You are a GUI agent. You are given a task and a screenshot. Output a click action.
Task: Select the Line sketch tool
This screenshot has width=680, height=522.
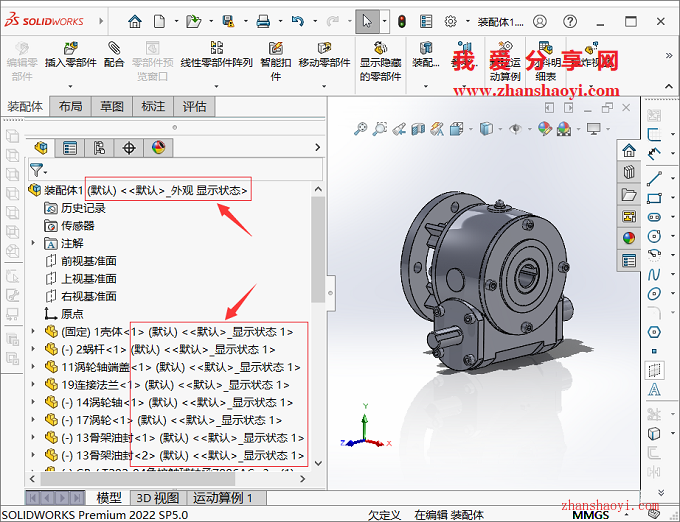point(654,179)
